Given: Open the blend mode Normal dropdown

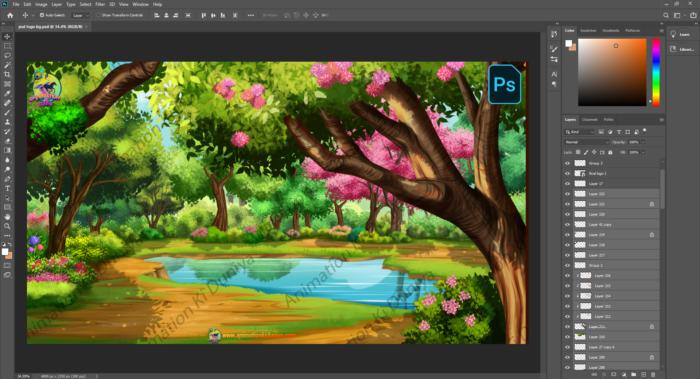Looking at the screenshot, I should [x=586, y=142].
